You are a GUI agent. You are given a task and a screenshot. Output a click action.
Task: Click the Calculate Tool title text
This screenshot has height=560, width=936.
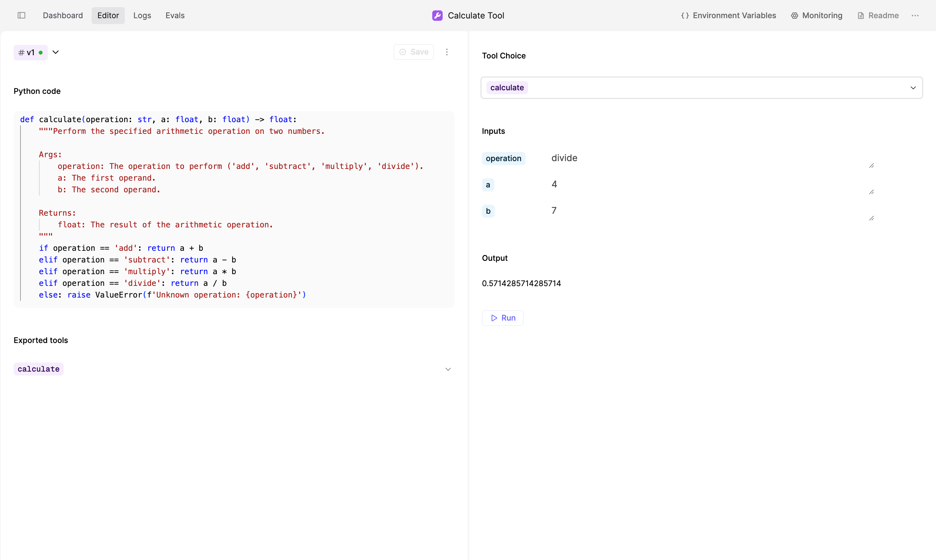pyautogui.click(x=476, y=16)
